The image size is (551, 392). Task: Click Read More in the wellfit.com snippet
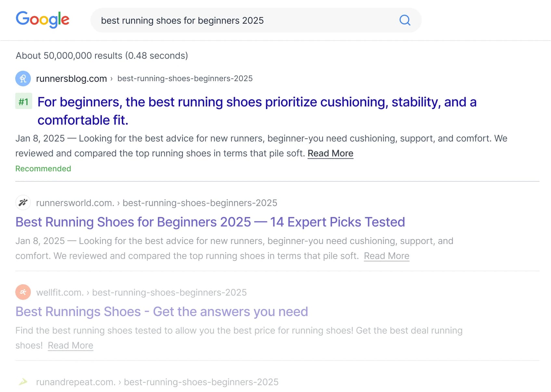70,345
